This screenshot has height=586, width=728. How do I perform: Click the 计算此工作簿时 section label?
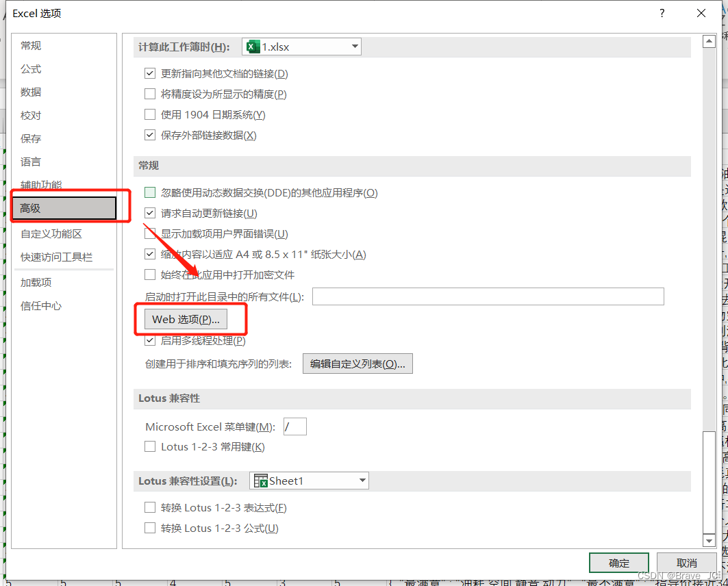pyautogui.click(x=184, y=47)
